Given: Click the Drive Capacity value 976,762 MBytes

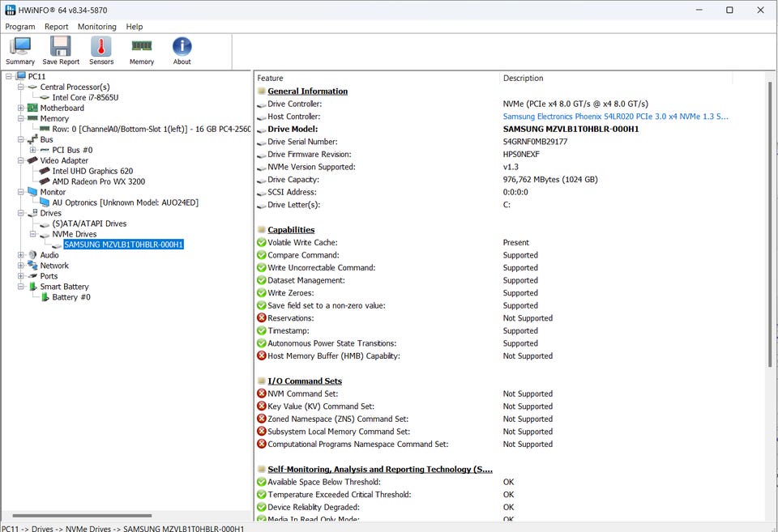Looking at the screenshot, I should pos(550,179).
